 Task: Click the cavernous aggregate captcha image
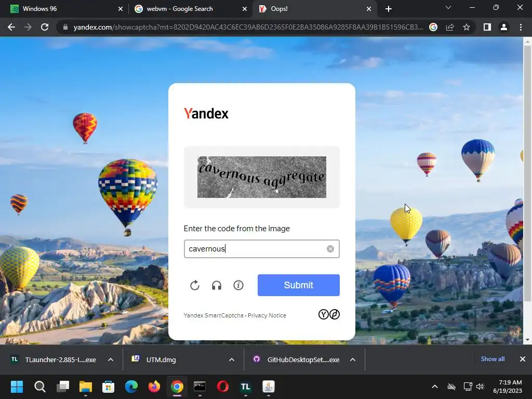[x=262, y=177]
